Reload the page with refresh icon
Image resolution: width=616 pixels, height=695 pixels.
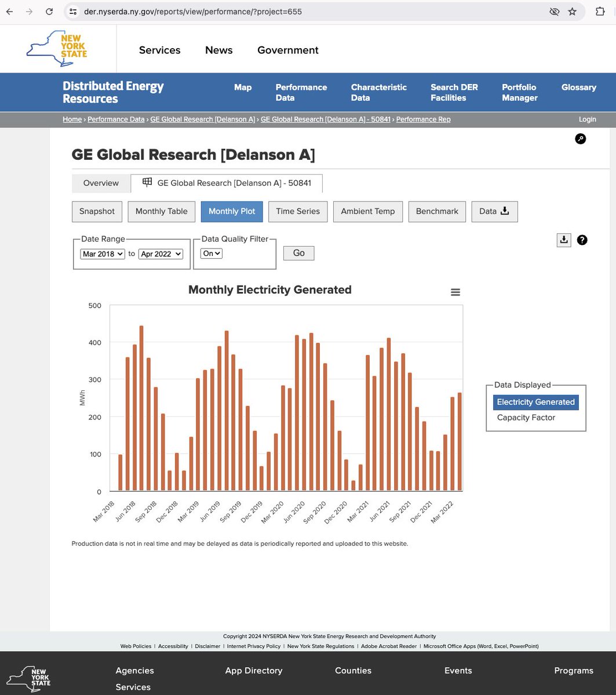click(x=50, y=12)
